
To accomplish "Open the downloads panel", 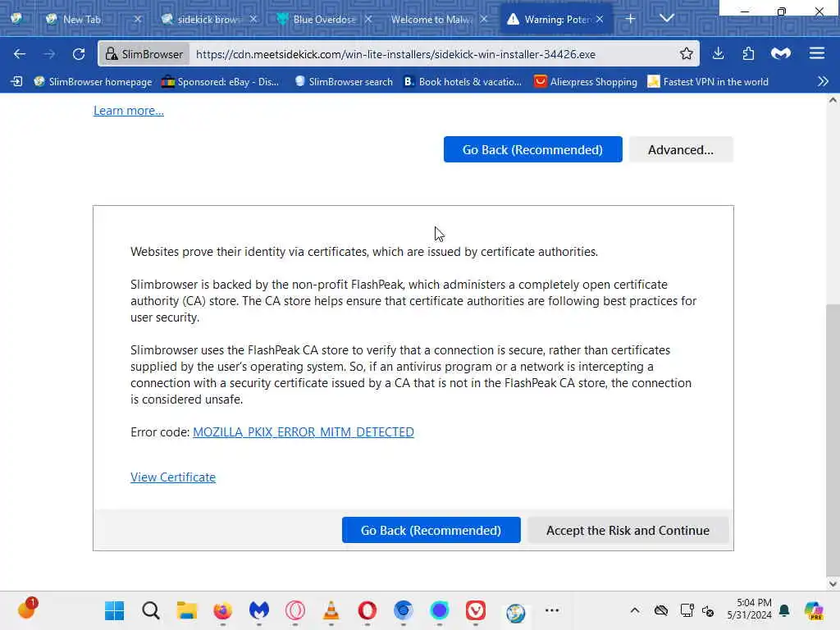I will tap(719, 53).
